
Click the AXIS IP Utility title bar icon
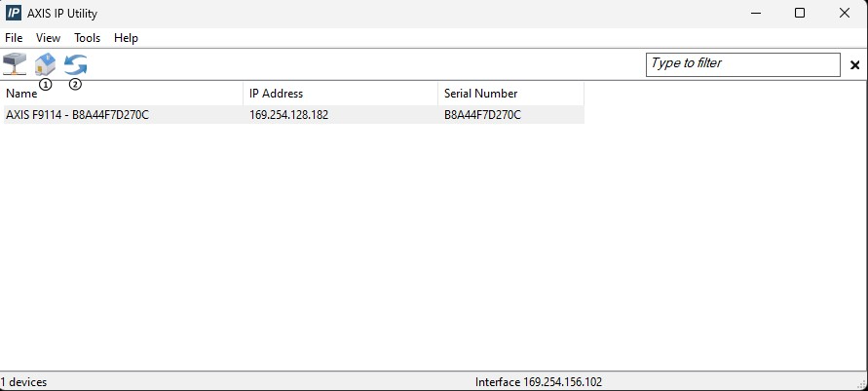point(14,14)
